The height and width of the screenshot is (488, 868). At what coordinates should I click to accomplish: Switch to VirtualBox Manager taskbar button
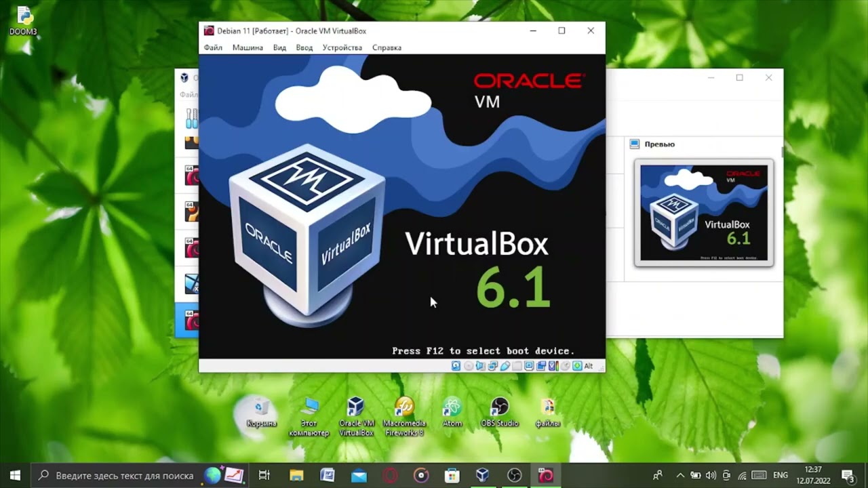[483, 475]
